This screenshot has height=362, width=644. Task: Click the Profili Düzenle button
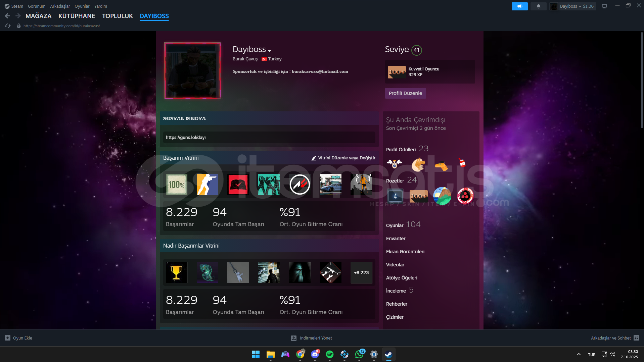[405, 93]
